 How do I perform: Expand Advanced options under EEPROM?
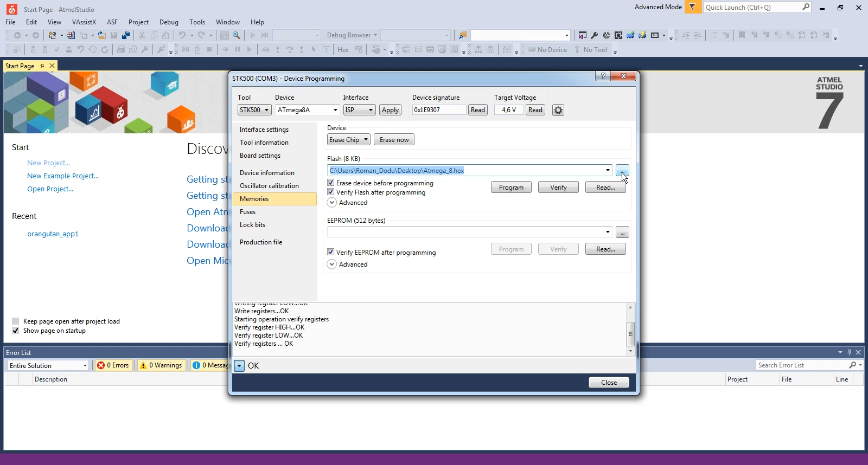pos(332,264)
